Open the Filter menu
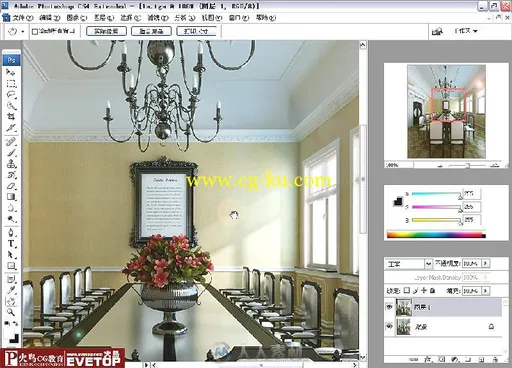 coord(158,18)
